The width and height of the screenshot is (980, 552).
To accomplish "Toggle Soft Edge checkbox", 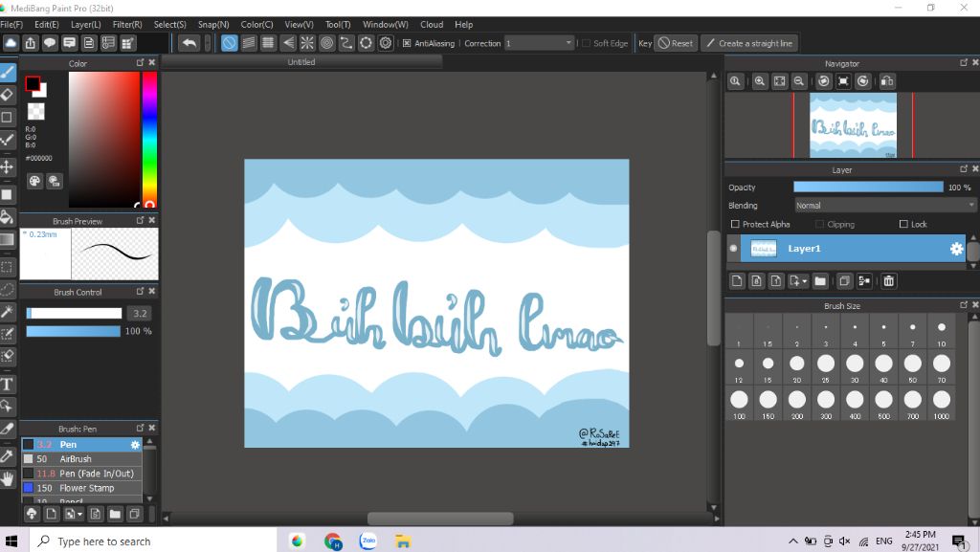I will tap(586, 43).
